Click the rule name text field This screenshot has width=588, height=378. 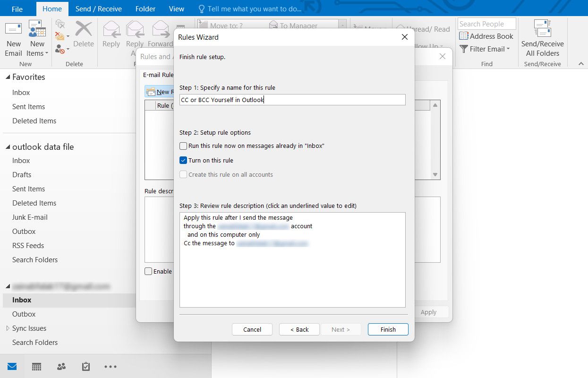(x=292, y=100)
